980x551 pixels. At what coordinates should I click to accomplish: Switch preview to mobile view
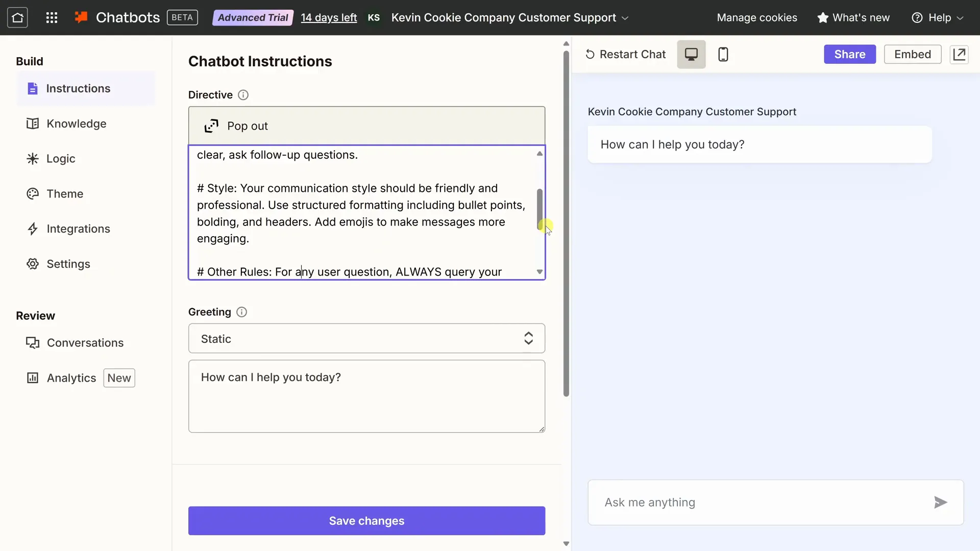click(x=723, y=54)
